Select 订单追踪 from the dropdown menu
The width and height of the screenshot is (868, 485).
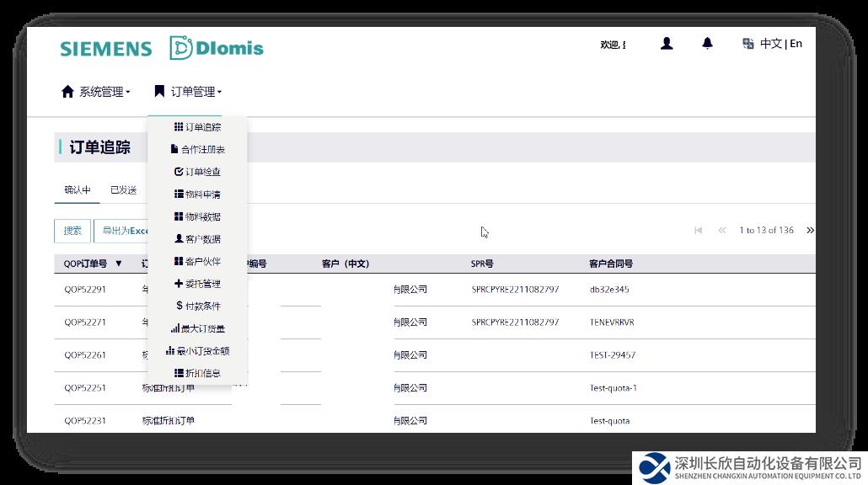[198, 127]
